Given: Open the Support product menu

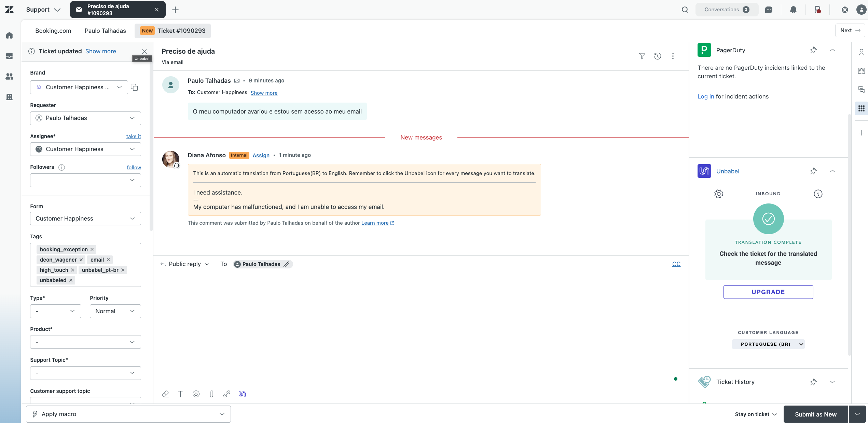Looking at the screenshot, I should (43, 10).
